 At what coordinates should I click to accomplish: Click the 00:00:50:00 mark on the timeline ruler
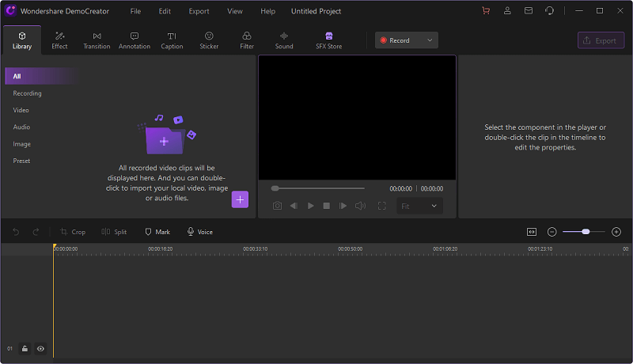pyautogui.click(x=350, y=249)
